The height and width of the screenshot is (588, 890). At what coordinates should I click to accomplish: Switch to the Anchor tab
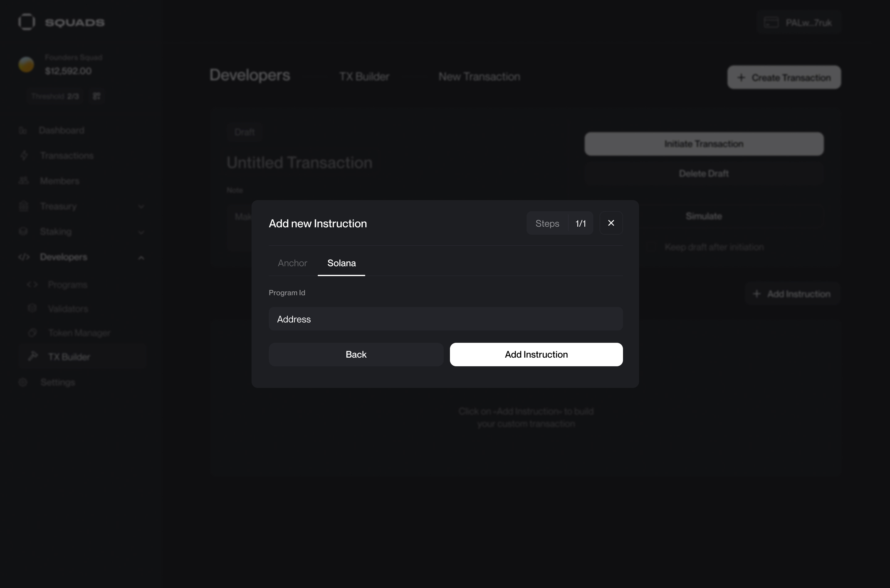tap(292, 263)
